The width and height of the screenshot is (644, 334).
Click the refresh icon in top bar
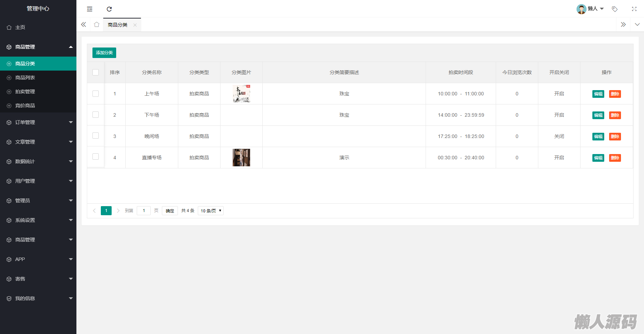click(x=109, y=9)
